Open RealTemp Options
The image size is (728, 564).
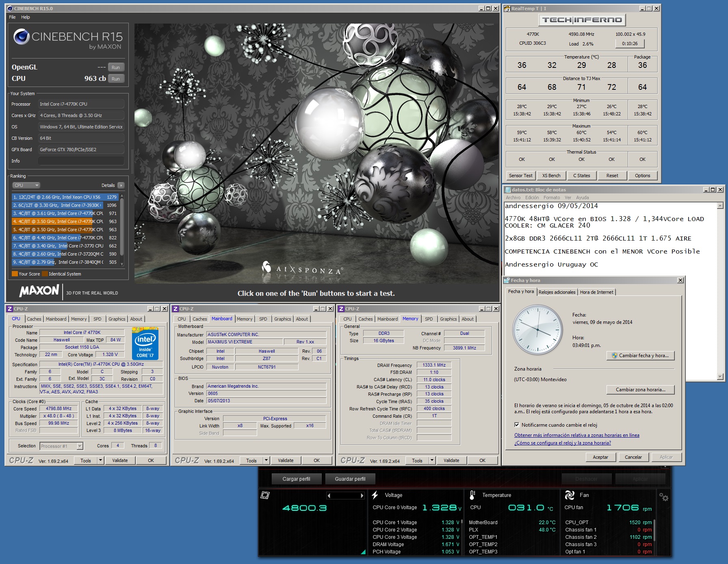[x=643, y=176]
